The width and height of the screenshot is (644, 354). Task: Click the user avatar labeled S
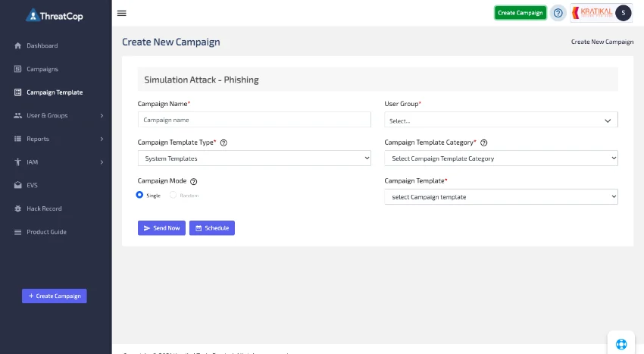tap(623, 13)
